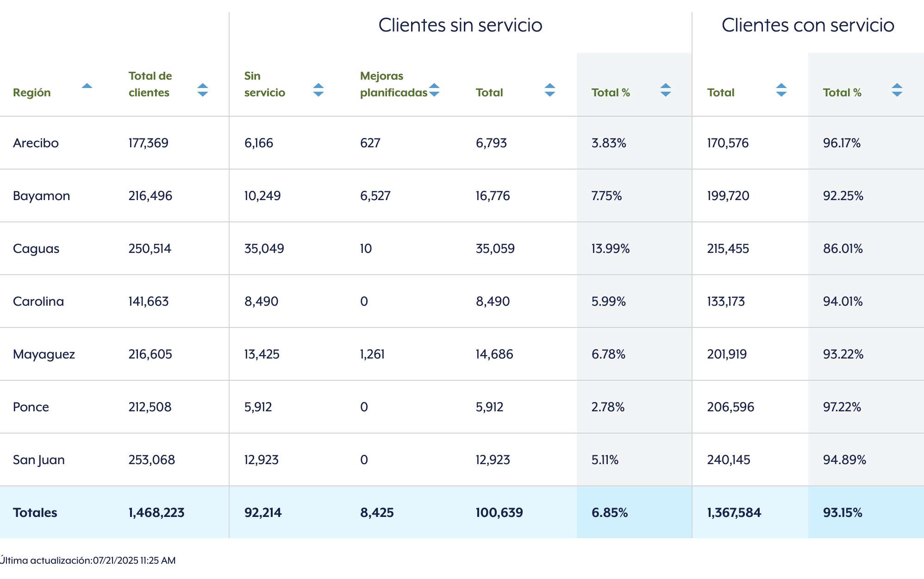Image resolution: width=924 pixels, height=579 pixels.
Task: Sort the table by Región ascending arrow
Action: point(86,85)
